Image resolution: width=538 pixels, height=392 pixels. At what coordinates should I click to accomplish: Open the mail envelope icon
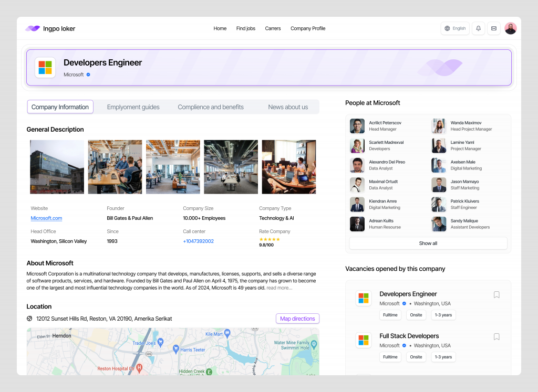pyautogui.click(x=493, y=28)
